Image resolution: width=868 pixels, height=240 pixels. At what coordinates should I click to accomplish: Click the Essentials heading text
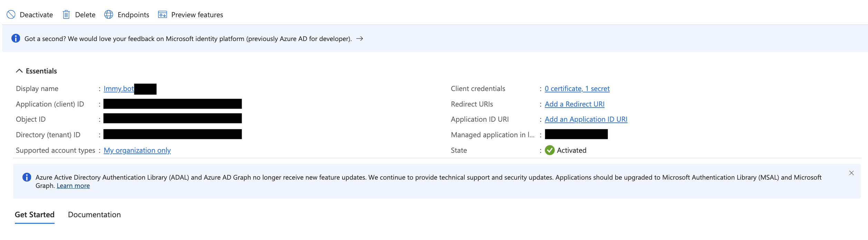point(41,71)
